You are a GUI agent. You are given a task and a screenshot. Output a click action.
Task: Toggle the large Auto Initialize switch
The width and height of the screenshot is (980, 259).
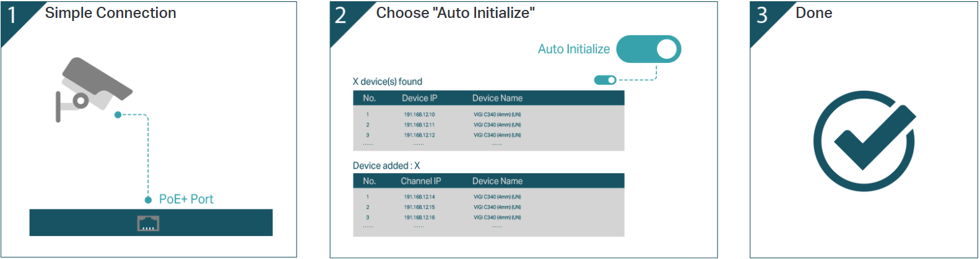tap(648, 49)
